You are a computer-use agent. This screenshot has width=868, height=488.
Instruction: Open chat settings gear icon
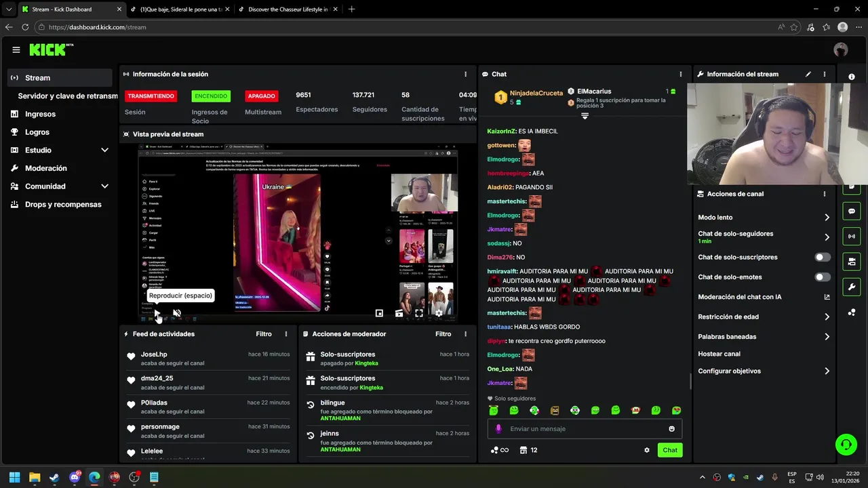coord(646,450)
